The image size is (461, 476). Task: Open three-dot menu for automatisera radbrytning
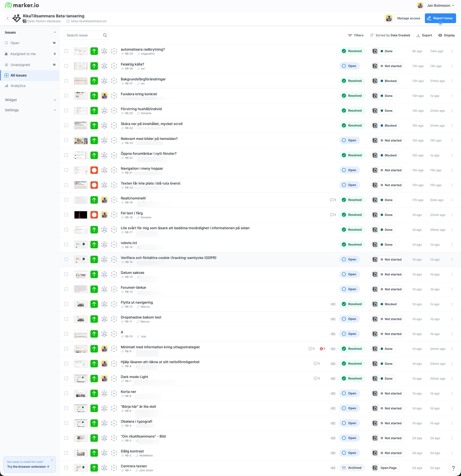point(452,51)
